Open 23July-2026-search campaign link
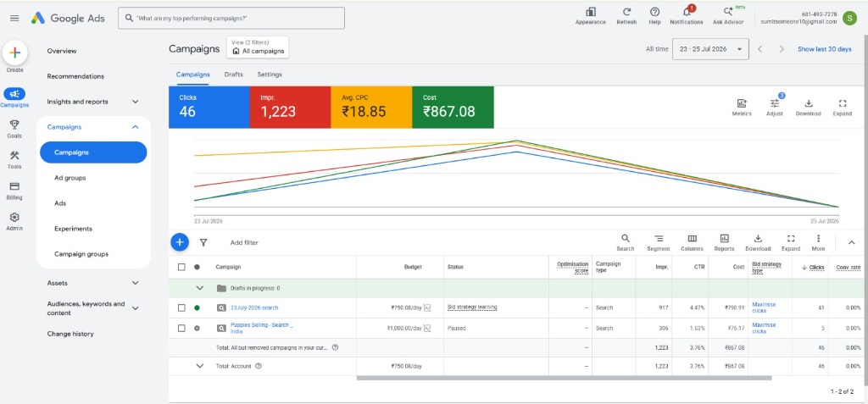The height and width of the screenshot is (404, 868). (254, 307)
